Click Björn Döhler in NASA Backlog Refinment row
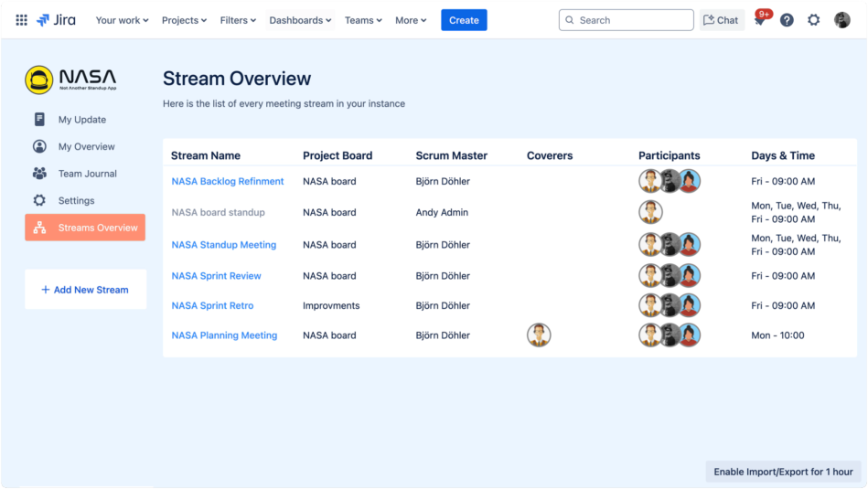 click(x=443, y=181)
